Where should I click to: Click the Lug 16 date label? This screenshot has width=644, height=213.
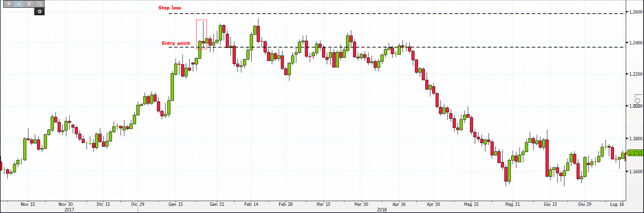(x=617, y=204)
